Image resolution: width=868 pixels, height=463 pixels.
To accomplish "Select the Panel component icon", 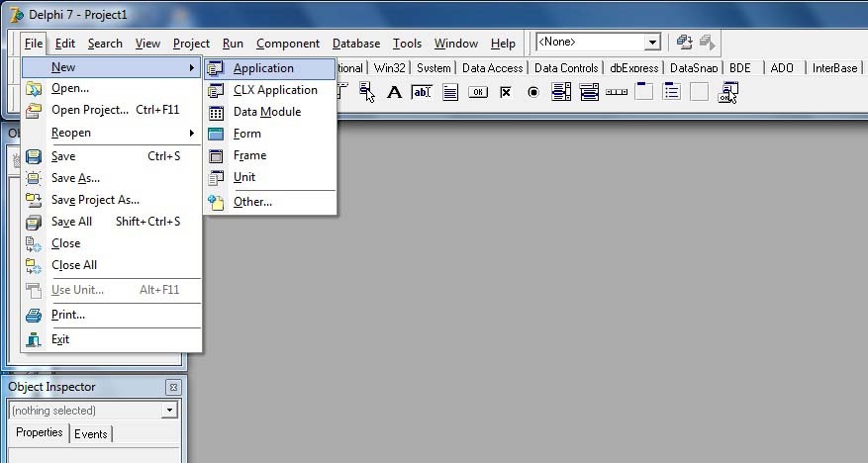I will 699,91.
